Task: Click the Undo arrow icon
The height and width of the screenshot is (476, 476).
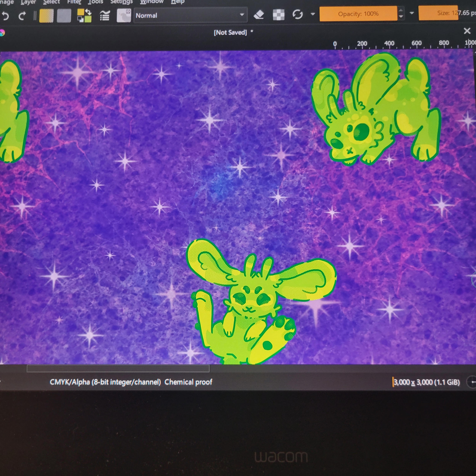Action: (x=5, y=16)
